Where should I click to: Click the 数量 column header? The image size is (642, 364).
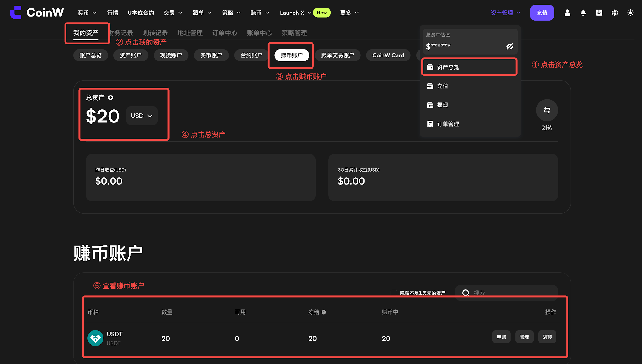coord(167,312)
